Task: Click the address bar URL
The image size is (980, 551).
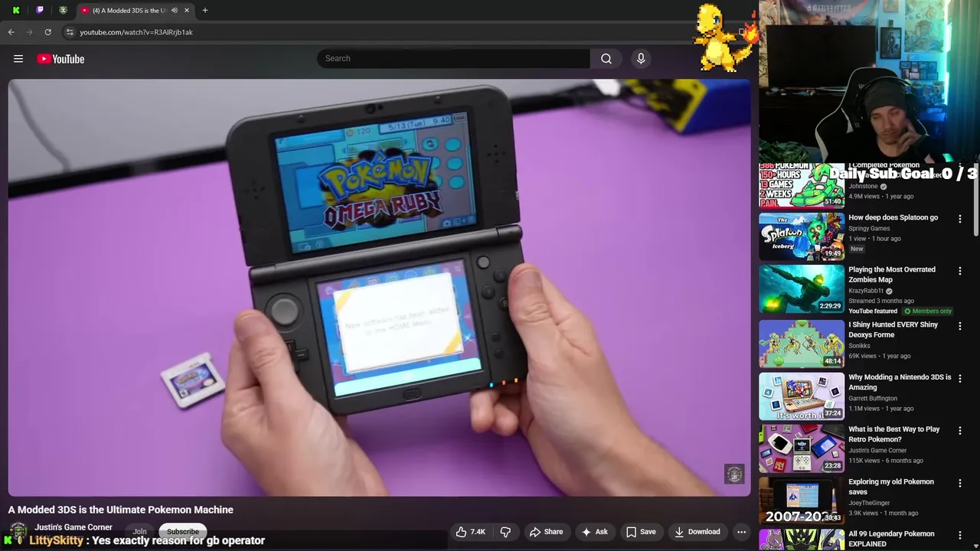Action: [136, 32]
